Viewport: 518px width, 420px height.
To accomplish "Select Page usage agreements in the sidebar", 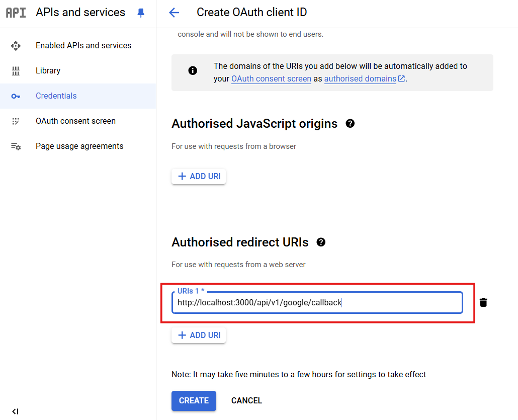I will point(79,146).
